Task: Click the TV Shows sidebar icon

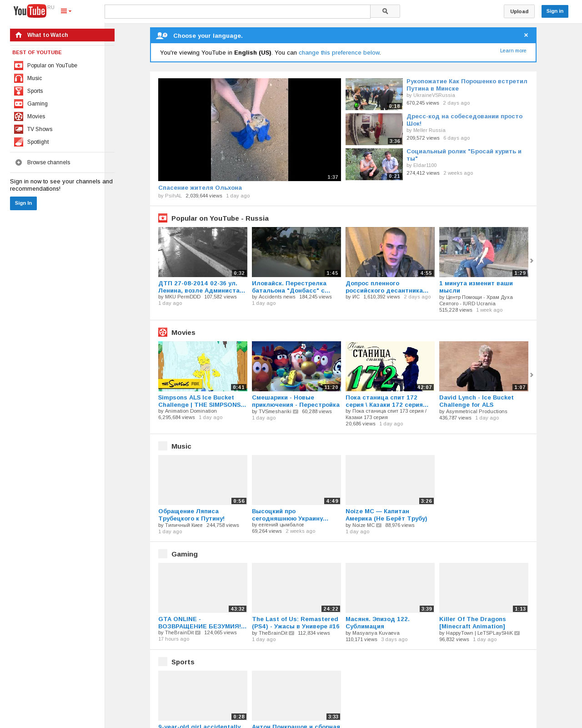Action: pos(19,129)
